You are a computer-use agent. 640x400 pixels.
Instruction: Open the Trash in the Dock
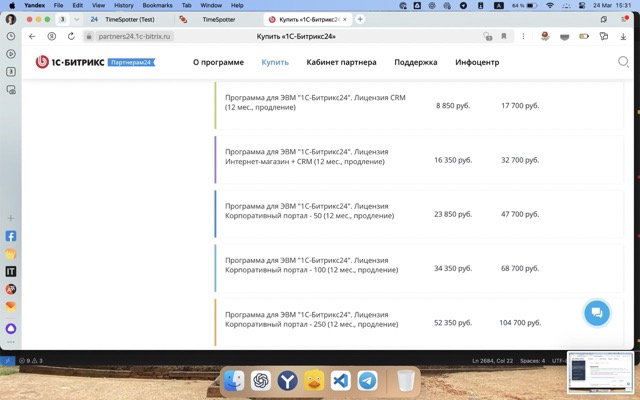(x=405, y=381)
